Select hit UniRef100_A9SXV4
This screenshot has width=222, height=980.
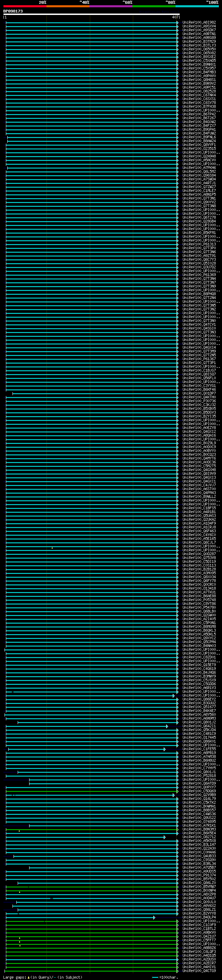coord(199,26)
